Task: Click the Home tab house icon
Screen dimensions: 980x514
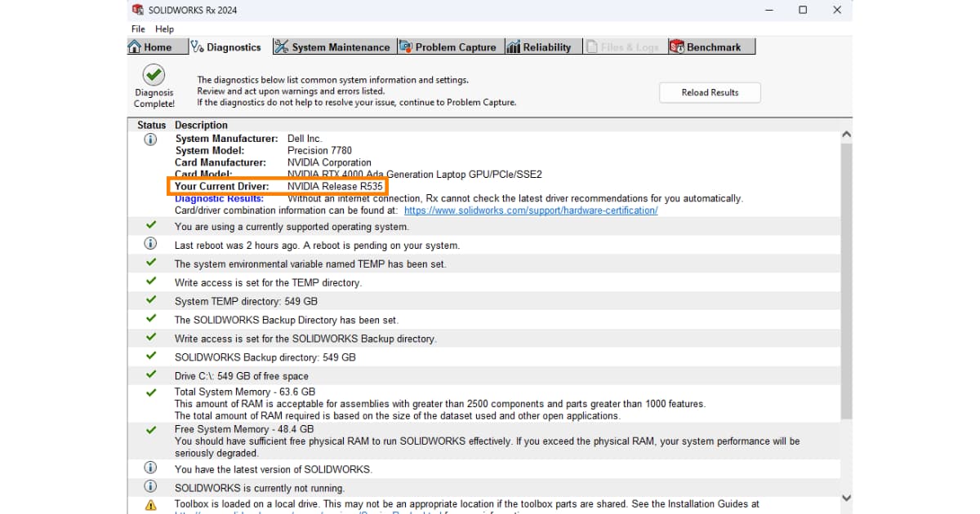Action: 136,47
